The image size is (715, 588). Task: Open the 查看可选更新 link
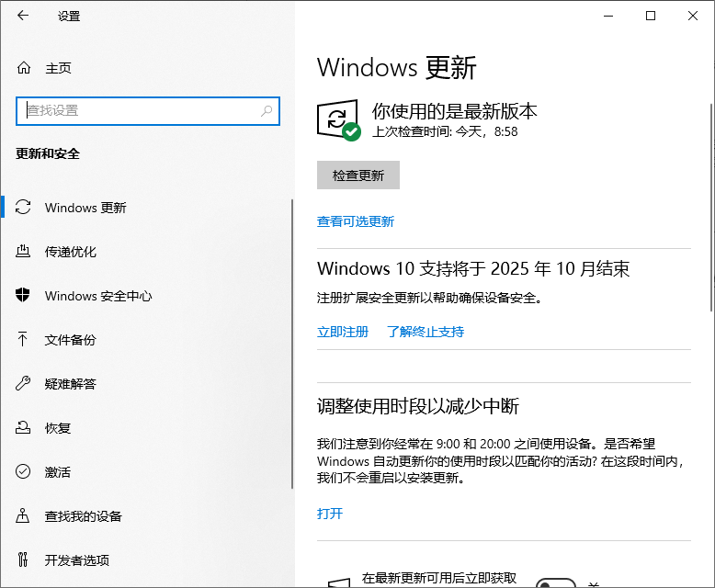tap(355, 221)
